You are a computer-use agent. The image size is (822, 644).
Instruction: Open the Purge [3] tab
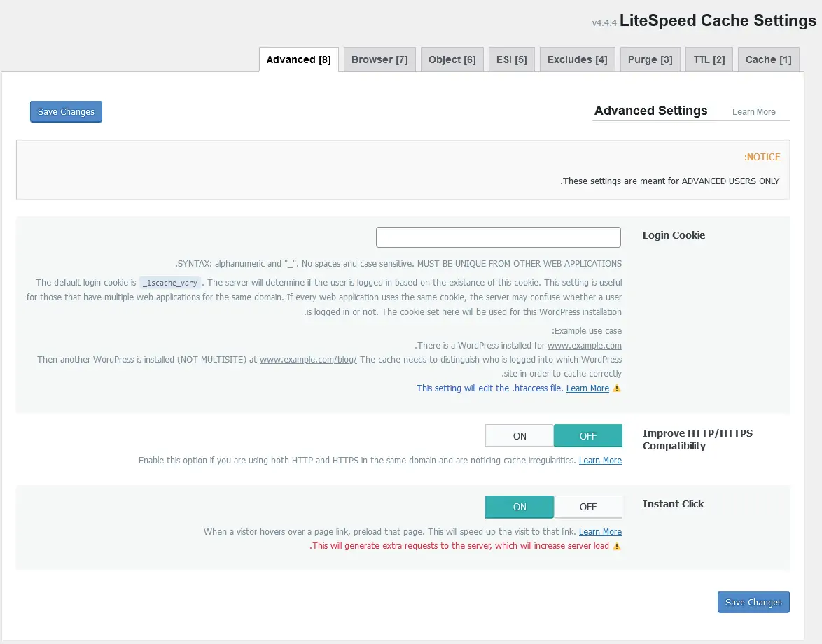click(x=650, y=59)
